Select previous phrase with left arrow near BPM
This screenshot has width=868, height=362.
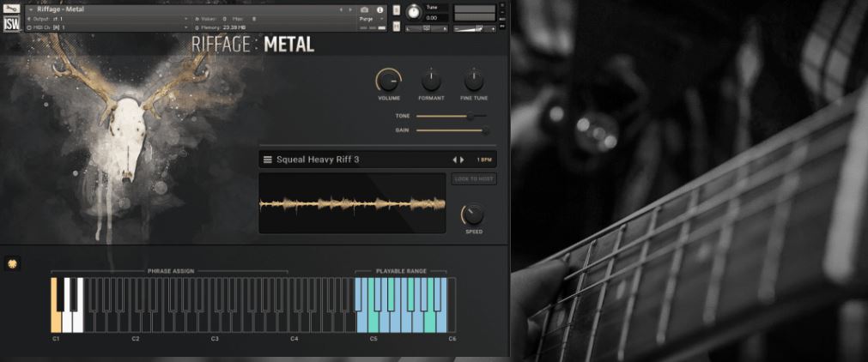(454, 160)
